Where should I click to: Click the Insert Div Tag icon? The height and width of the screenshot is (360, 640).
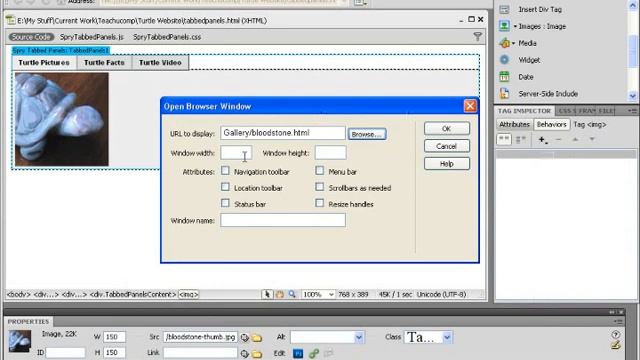click(504, 9)
